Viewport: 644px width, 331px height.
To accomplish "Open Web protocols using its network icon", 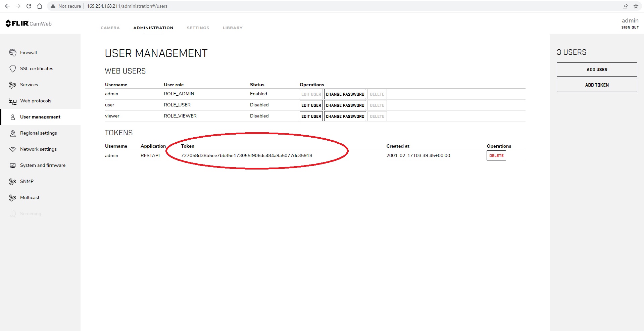I will click(12, 101).
